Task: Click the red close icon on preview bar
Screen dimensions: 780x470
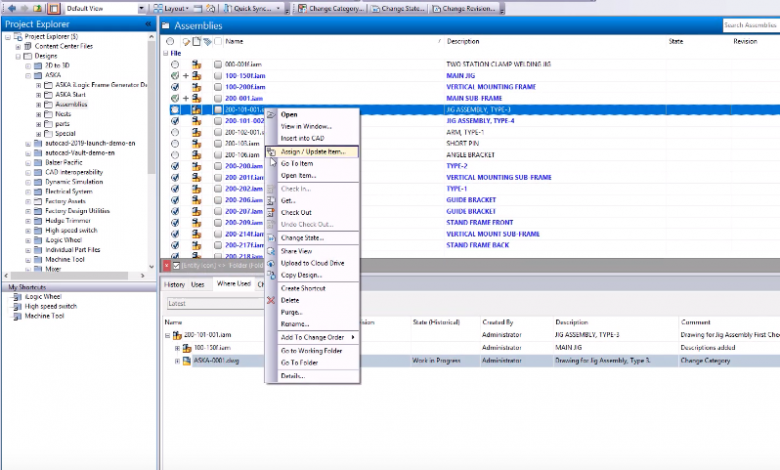Action: click(167, 266)
